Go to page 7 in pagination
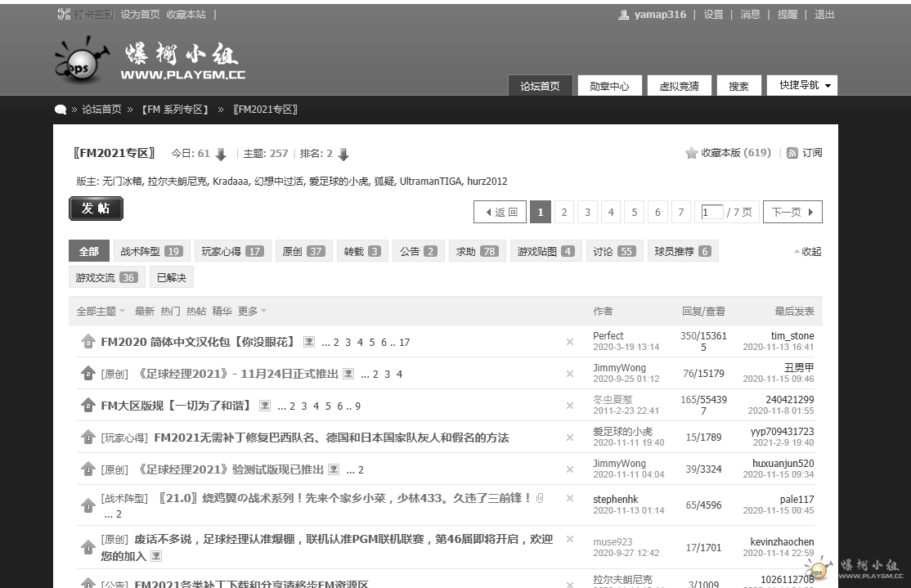 coord(681,212)
